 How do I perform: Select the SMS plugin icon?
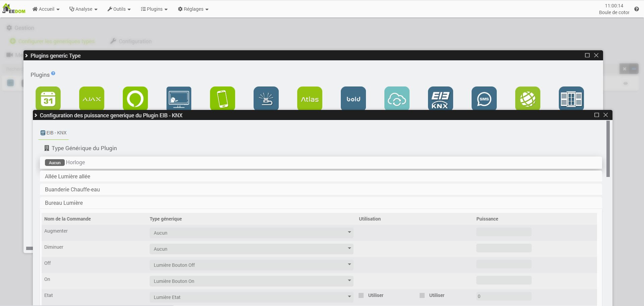[x=484, y=99]
